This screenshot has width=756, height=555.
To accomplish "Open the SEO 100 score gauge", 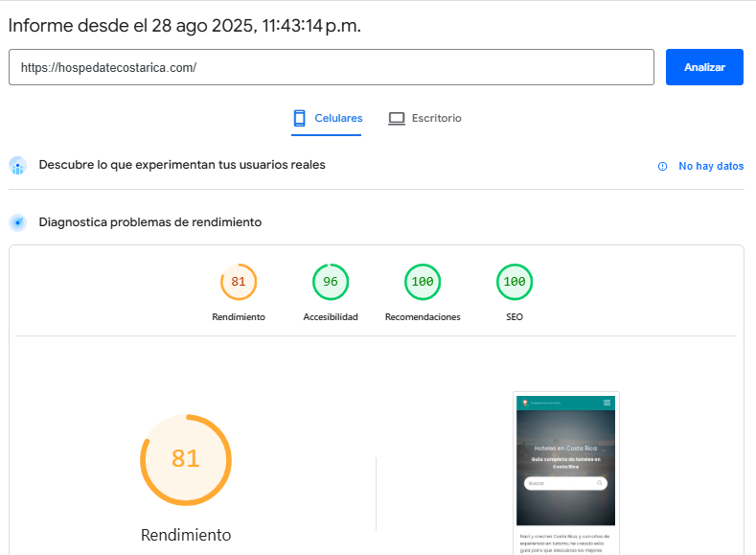I will (515, 282).
